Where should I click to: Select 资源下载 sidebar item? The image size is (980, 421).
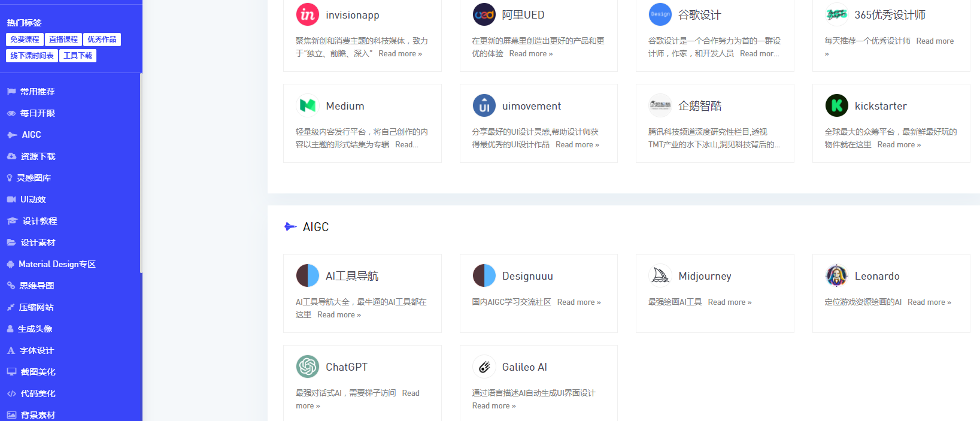(38, 156)
